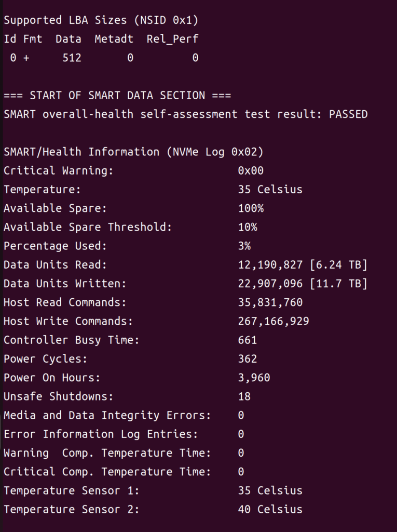This screenshot has width=397, height=532.
Task: Click the Percentage Used 3% value
Action: [x=244, y=246]
